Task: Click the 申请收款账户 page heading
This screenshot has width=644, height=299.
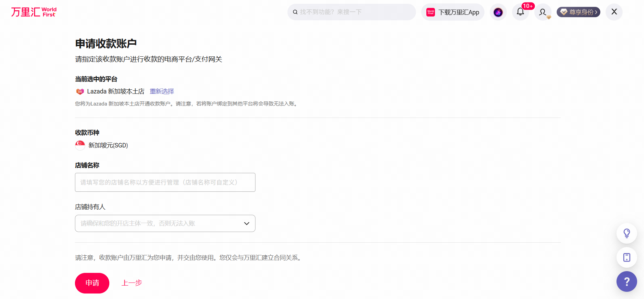Action: (106, 44)
